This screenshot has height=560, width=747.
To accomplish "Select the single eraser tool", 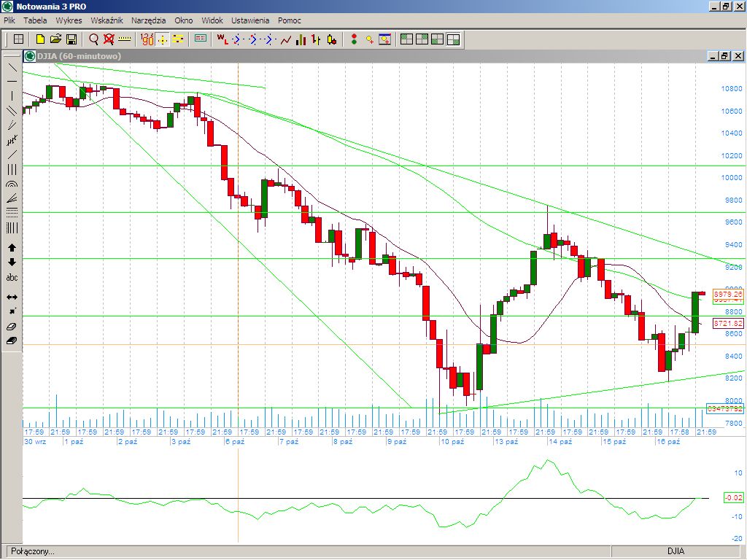I will point(12,327).
